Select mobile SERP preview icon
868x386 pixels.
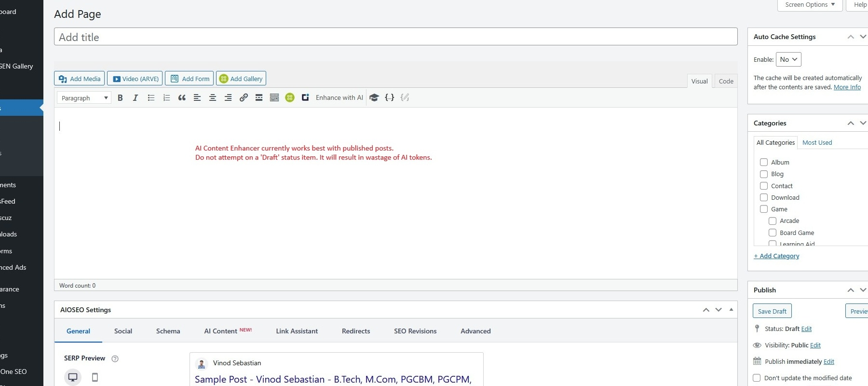pyautogui.click(x=95, y=377)
